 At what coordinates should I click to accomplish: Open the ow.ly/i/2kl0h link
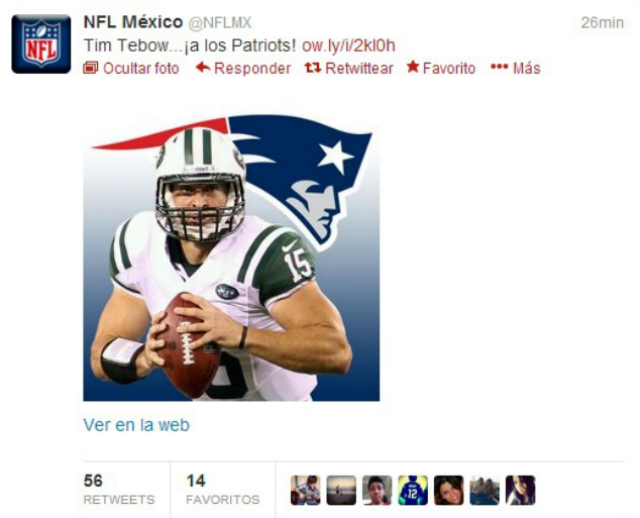(x=349, y=46)
